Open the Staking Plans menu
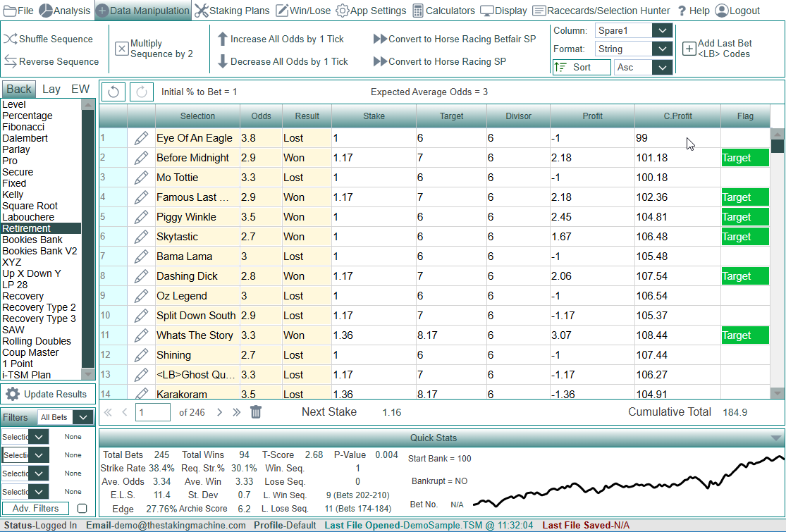Viewport: 786px width, 532px height. 231,11
